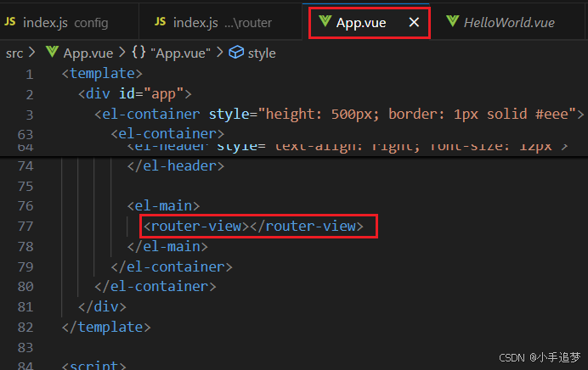Click the </el-main> closing tag
588x370 pixels.
point(167,246)
